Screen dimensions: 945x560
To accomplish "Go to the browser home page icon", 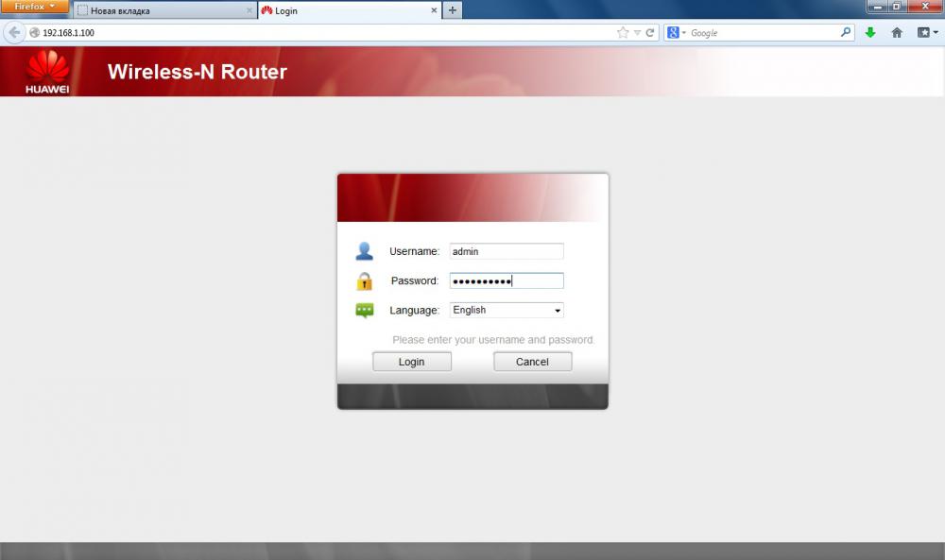I will pyautogui.click(x=897, y=32).
